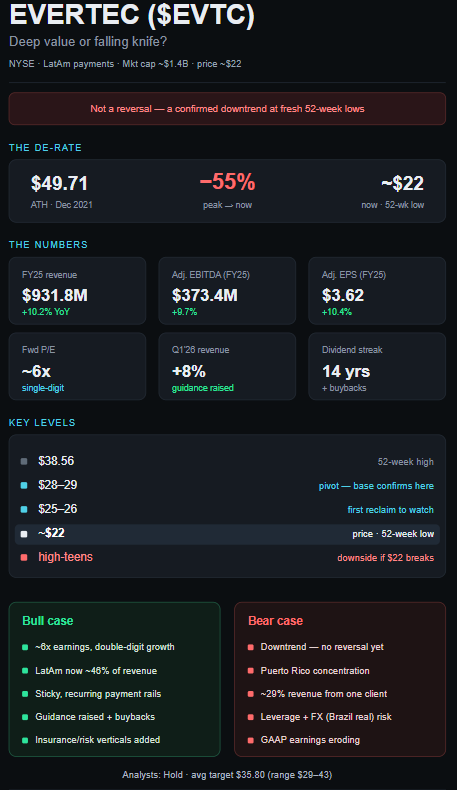Image resolution: width=457 pixels, height=790 pixels.
Task: Click green bullet for Insurance/risk verticals added
Action: pyautogui.click(x=25, y=740)
